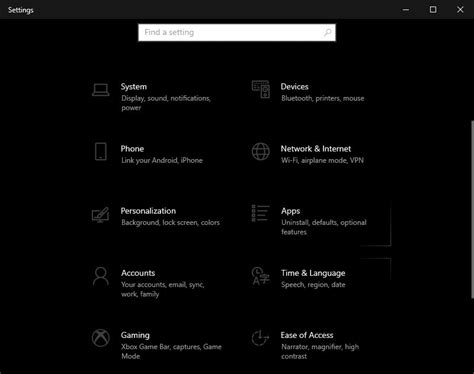Open the Gaming heading
474x374 pixels.
(x=135, y=335)
